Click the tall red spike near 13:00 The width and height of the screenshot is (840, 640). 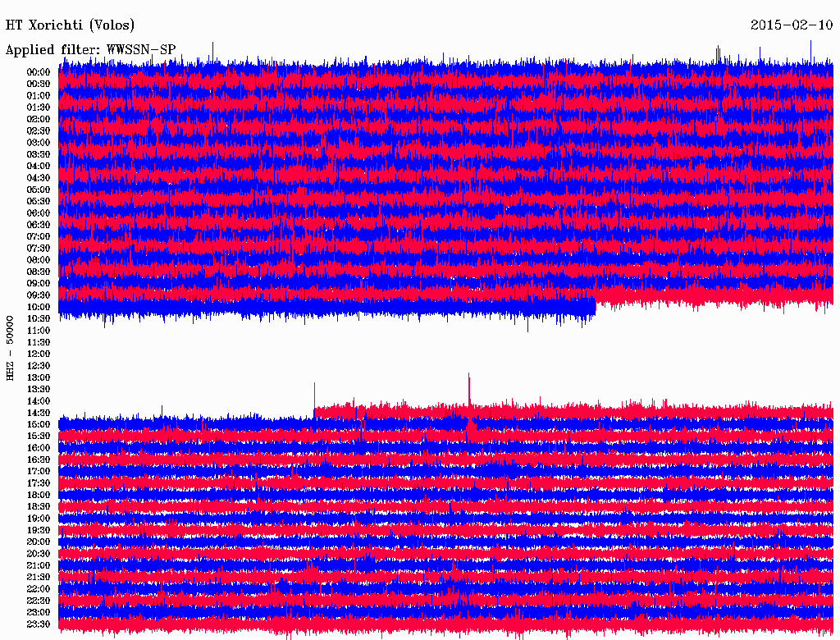point(469,389)
